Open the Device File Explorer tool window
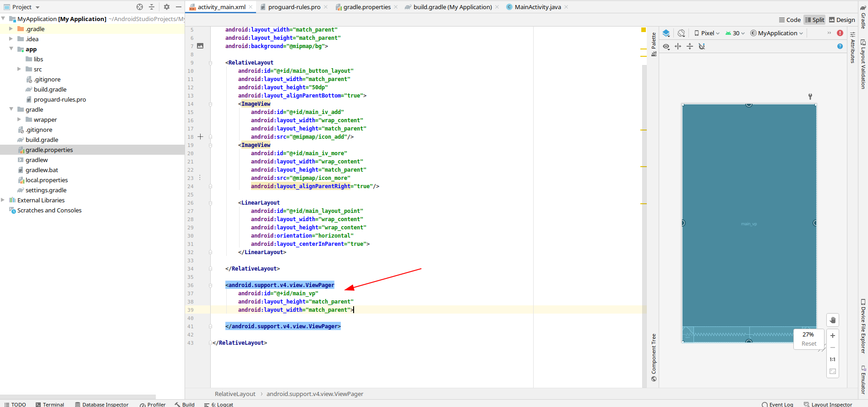Screen dimensions: 868x407 863,326
